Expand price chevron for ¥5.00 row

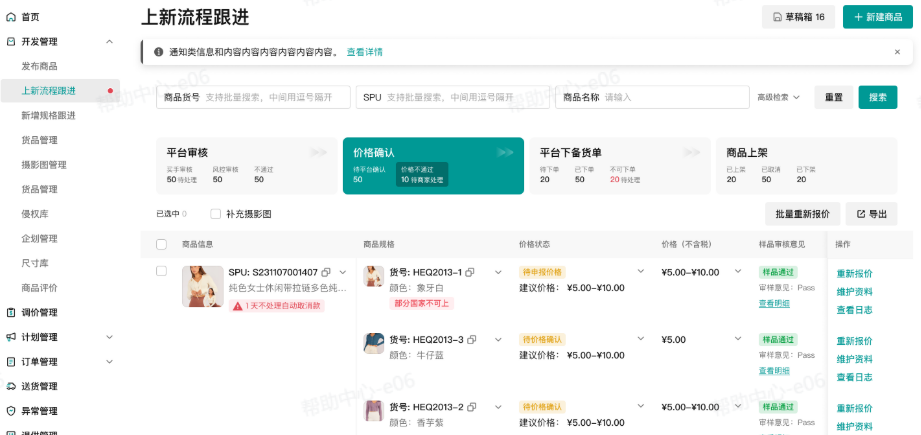click(738, 339)
